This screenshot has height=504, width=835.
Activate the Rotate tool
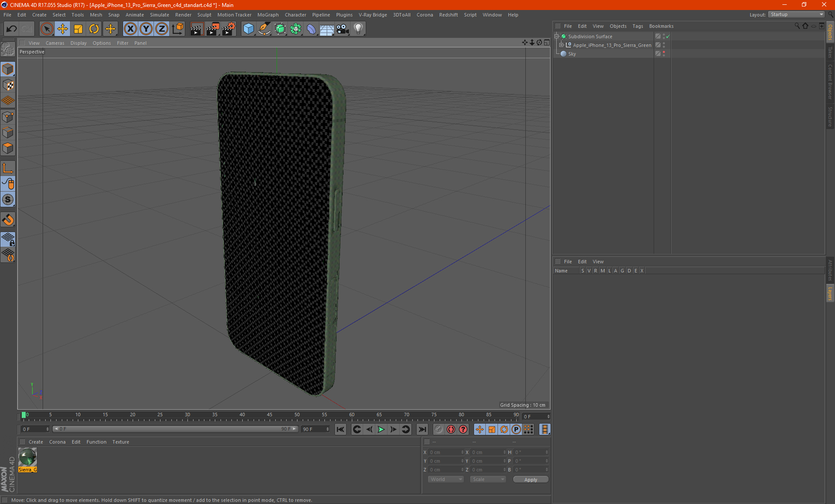click(94, 29)
